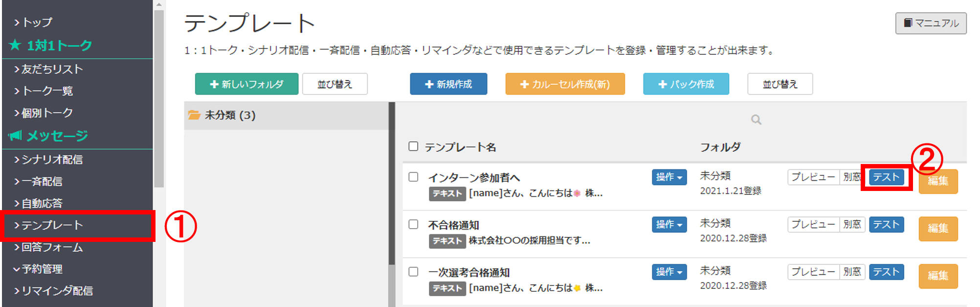The height and width of the screenshot is (307, 980).
Task: Check the インターン参加者へ template checkbox
Action: tap(413, 177)
